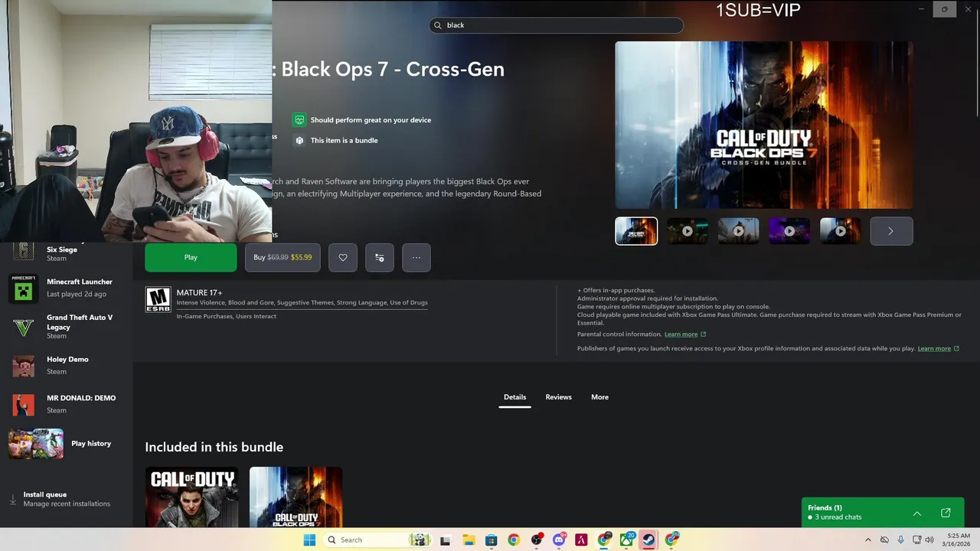The width and height of the screenshot is (980, 551).
Task: Expand the Friends chat panel chevron
Action: pyautogui.click(x=917, y=513)
